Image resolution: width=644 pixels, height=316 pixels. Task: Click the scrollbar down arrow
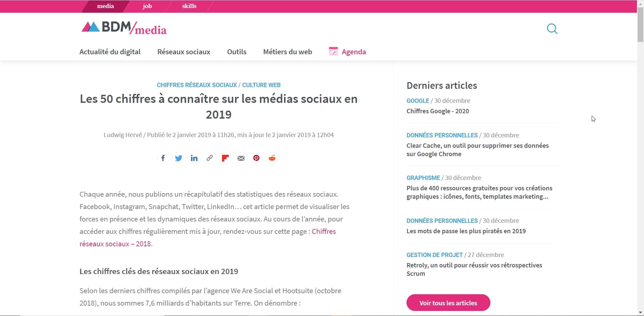tap(640, 313)
